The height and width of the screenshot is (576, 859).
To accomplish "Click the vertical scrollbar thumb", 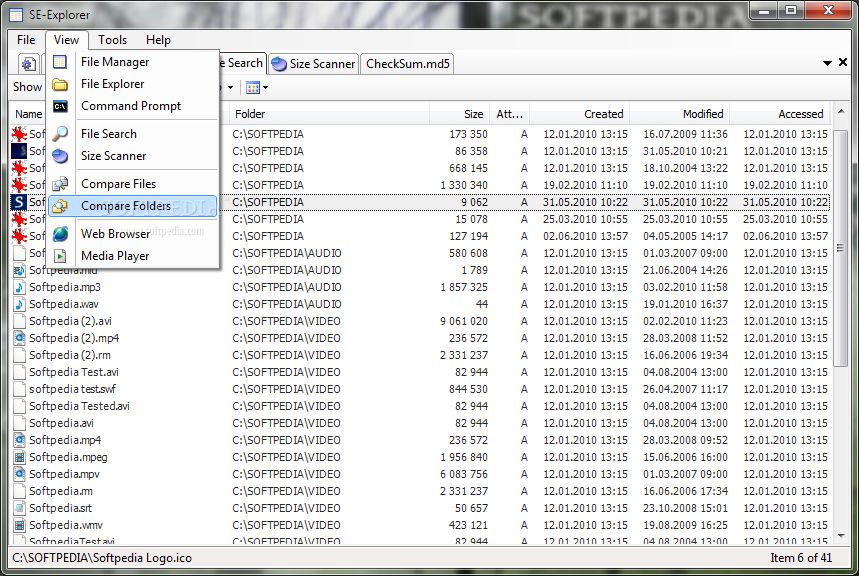I will click(x=840, y=248).
